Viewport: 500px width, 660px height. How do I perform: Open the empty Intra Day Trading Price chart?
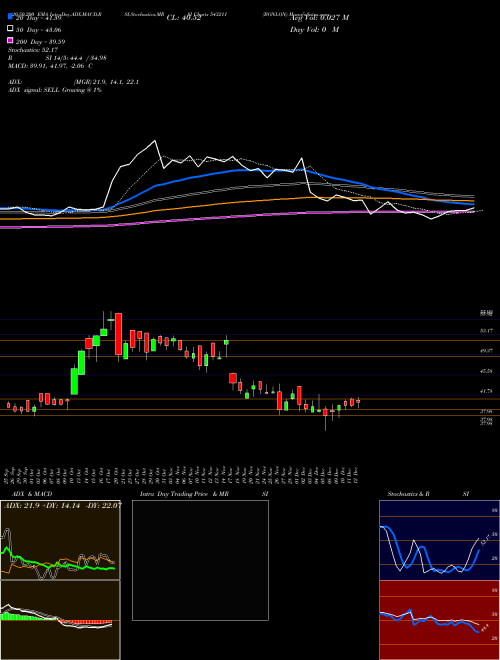[200, 560]
